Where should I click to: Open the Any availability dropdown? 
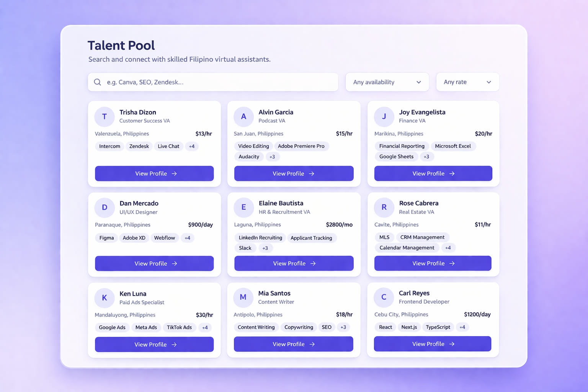tap(387, 82)
